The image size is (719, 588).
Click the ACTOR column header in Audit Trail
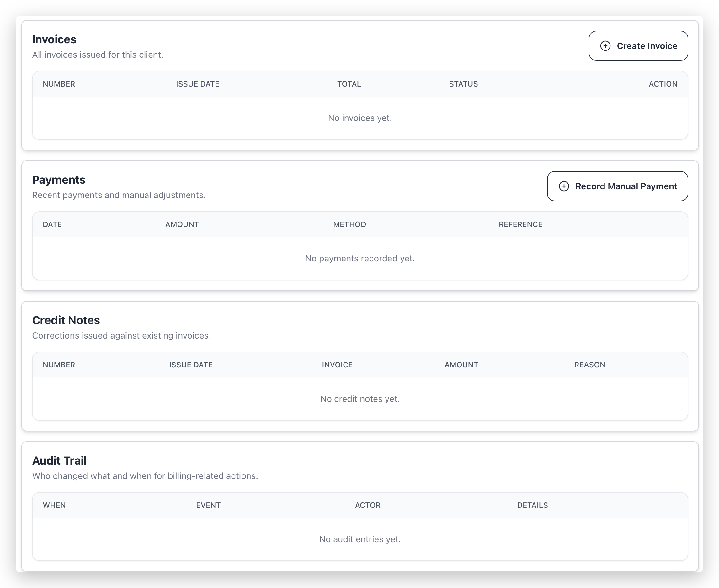367,505
